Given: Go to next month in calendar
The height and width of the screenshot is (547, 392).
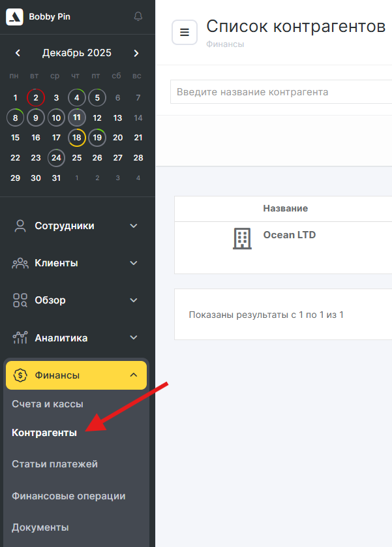Looking at the screenshot, I should [x=136, y=53].
